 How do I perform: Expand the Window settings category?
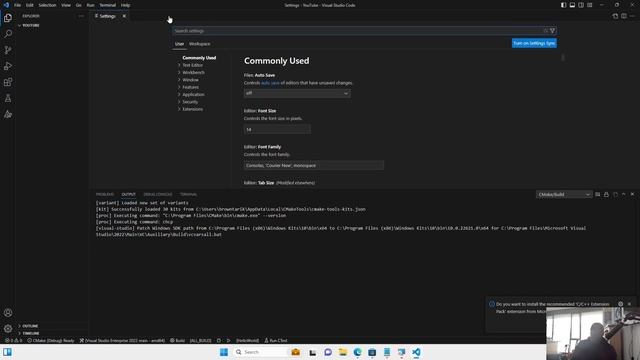[190, 80]
